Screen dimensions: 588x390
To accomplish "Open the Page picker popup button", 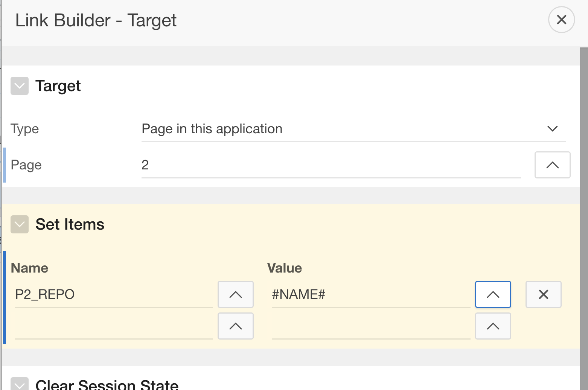I will click(x=552, y=165).
